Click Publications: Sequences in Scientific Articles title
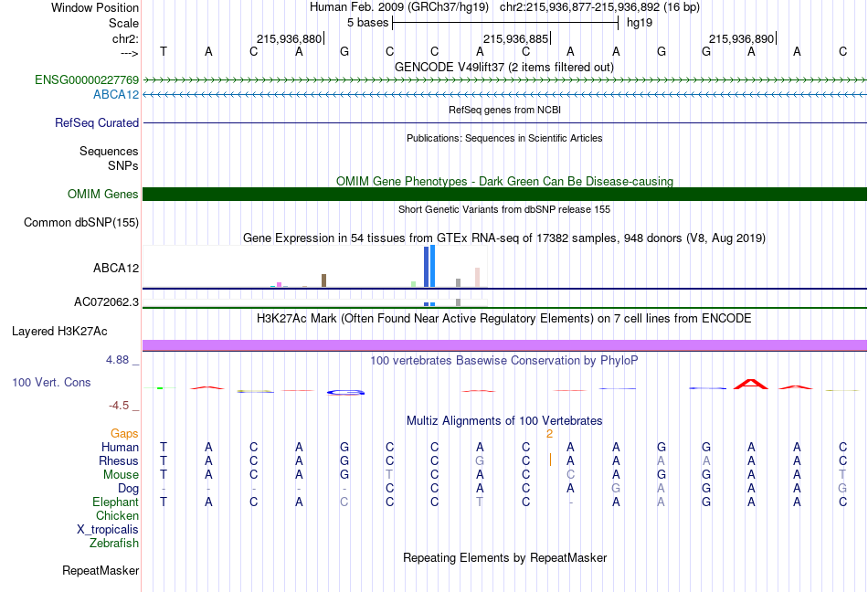This screenshot has height=592, width=868. (x=504, y=138)
